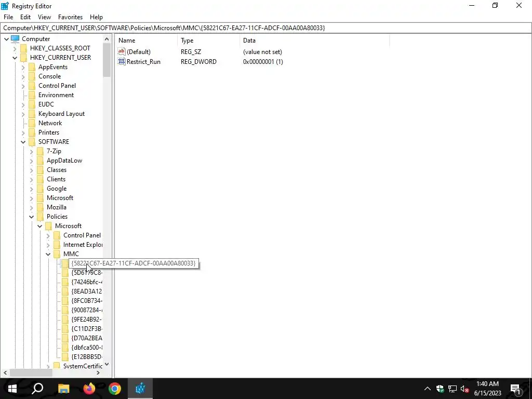
Task: Select the {D70A2BEA key
Action: [x=87, y=338]
